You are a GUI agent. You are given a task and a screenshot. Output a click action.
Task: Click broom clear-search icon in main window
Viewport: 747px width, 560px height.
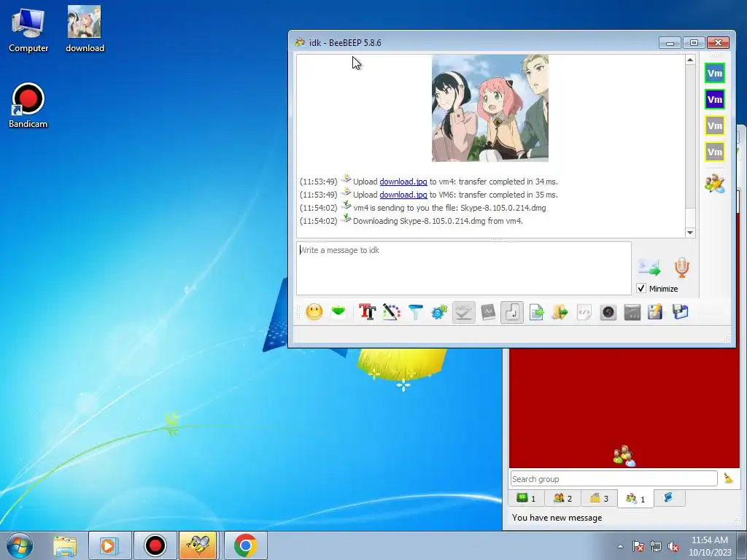(728, 478)
